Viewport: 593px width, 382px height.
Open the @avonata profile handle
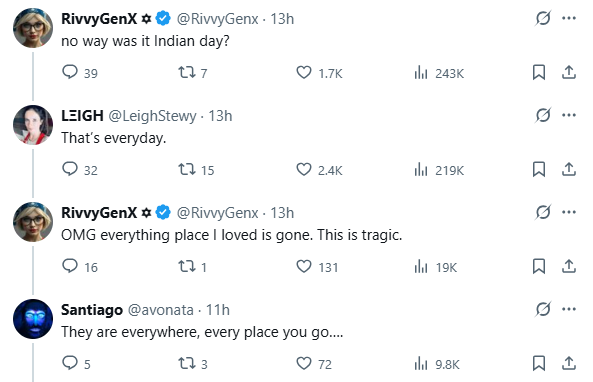click(161, 310)
